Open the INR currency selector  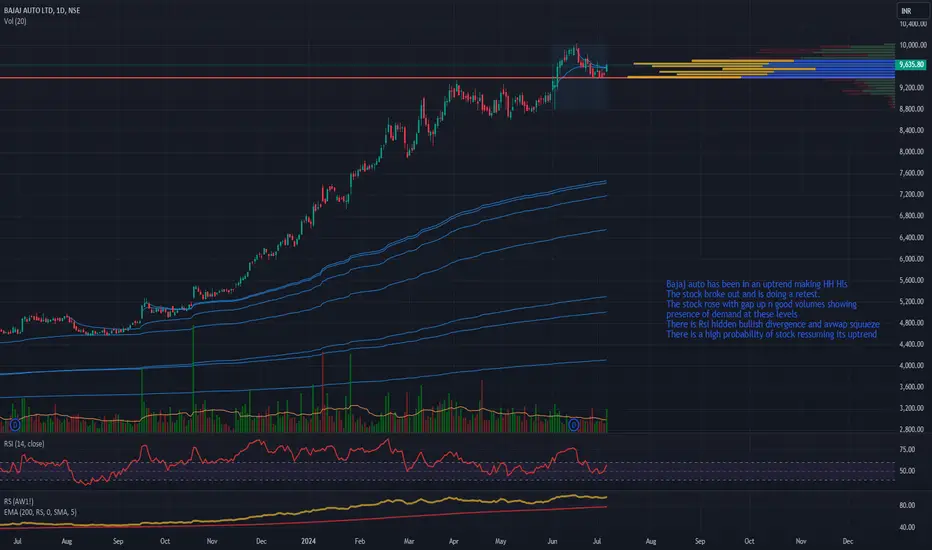(911, 11)
